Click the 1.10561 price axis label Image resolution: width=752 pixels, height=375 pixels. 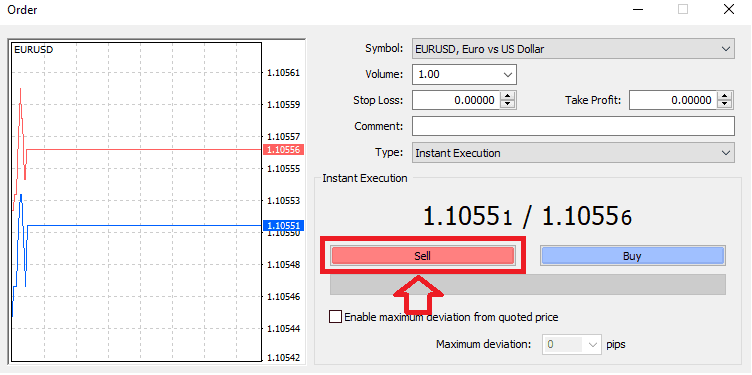pyautogui.click(x=283, y=73)
